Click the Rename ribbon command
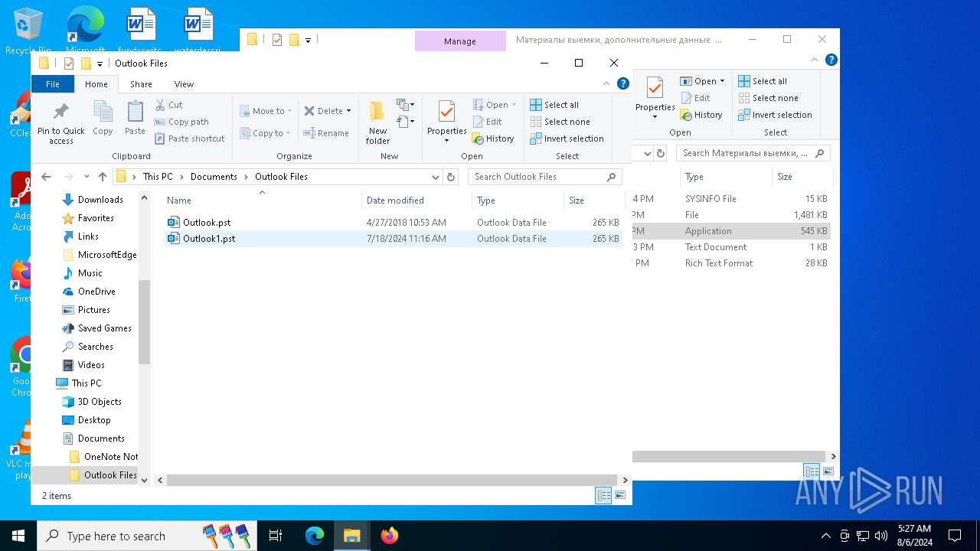 [326, 132]
